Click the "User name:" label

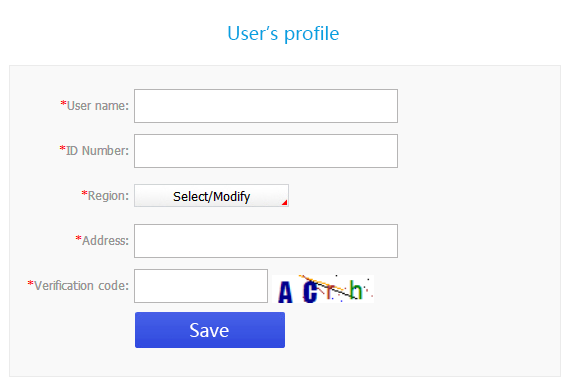click(x=98, y=106)
